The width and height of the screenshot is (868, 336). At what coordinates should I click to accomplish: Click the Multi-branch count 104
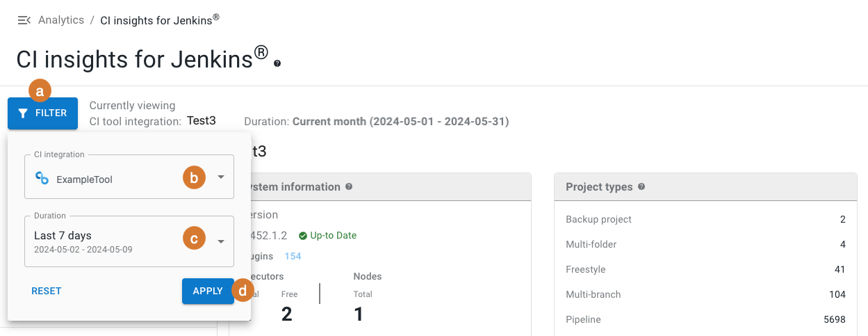click(x=837, y=294)
